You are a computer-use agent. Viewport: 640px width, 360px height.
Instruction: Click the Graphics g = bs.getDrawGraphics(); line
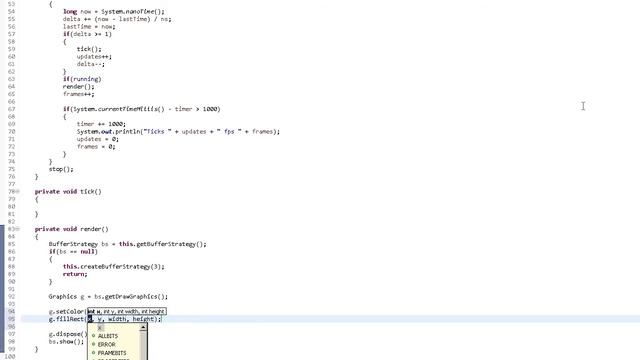[x=108, y=297]
